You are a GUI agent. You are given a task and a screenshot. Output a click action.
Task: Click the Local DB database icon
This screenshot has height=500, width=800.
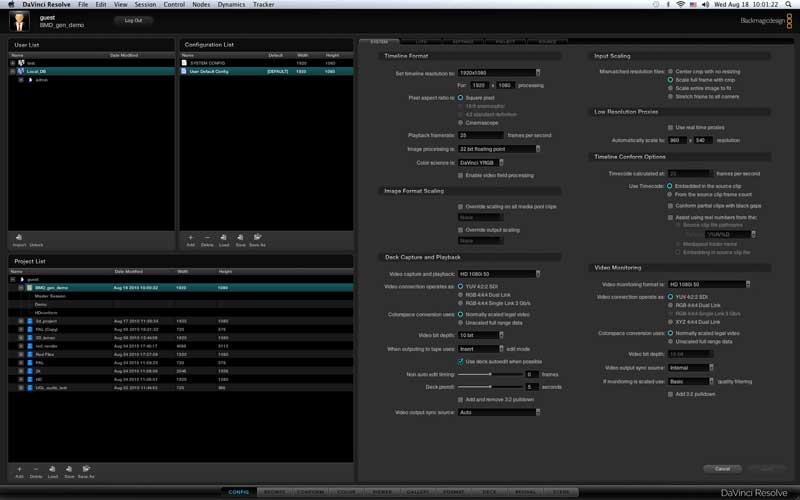[x=21, y=71]
